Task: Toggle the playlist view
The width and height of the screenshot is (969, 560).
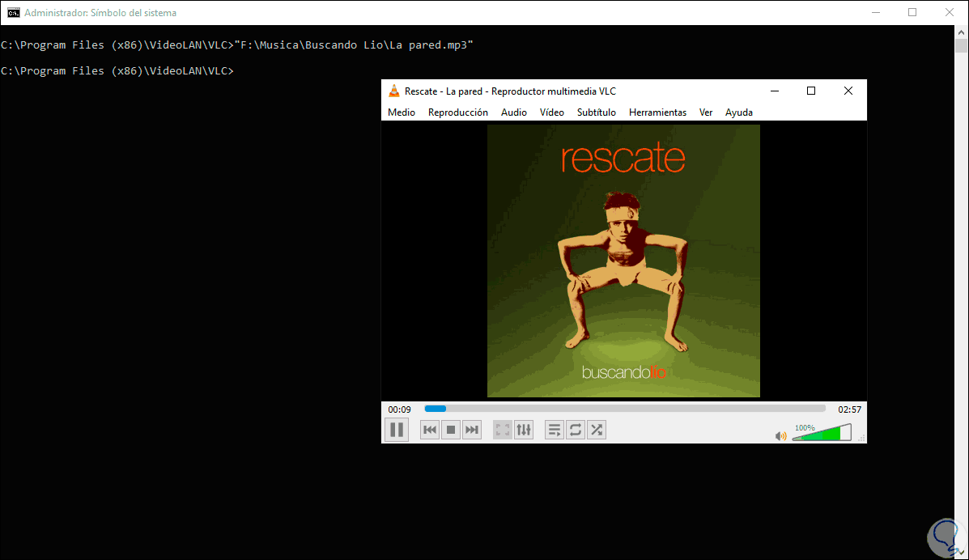Action: pyautogui.click(x=555, y=430)
